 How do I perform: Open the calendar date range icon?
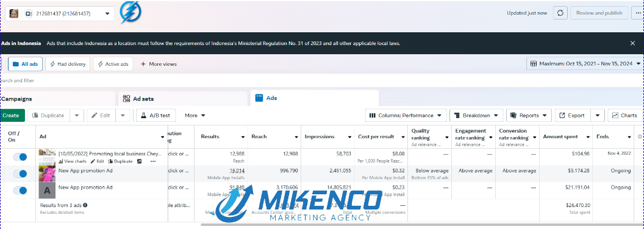point(534,63)
